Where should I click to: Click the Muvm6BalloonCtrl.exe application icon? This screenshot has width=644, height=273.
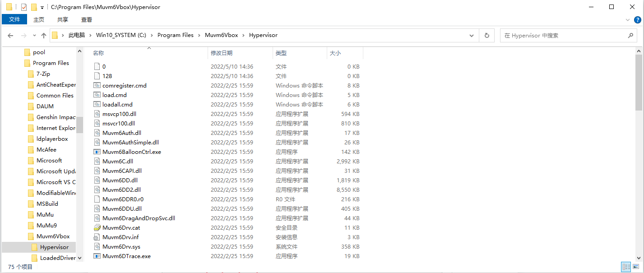tap(97, 152)
